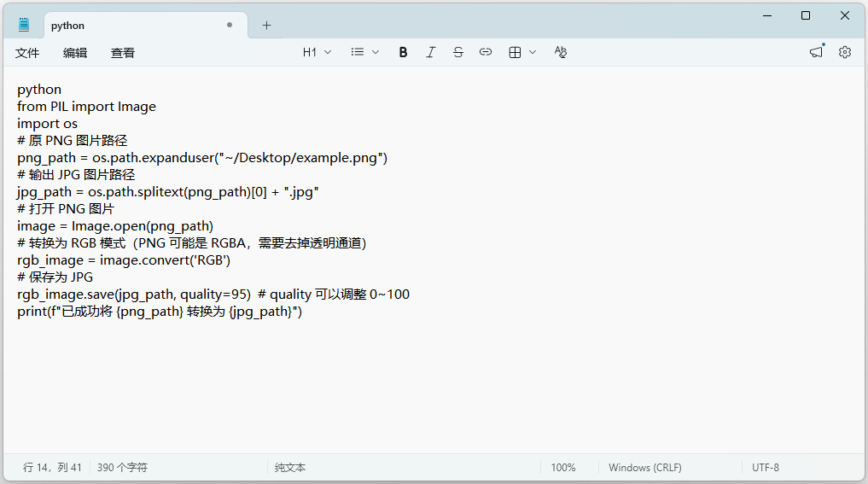
Task: Click the line import os
Action: point(47,124)
